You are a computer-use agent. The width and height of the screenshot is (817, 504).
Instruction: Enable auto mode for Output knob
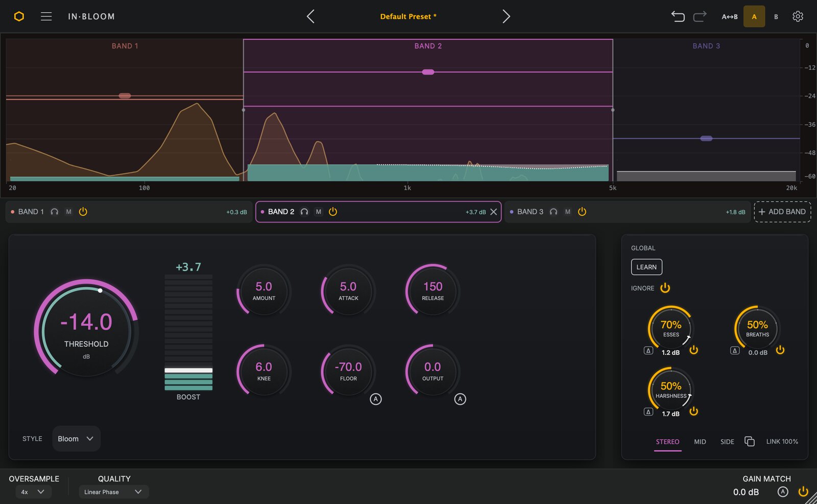(460, 399)
